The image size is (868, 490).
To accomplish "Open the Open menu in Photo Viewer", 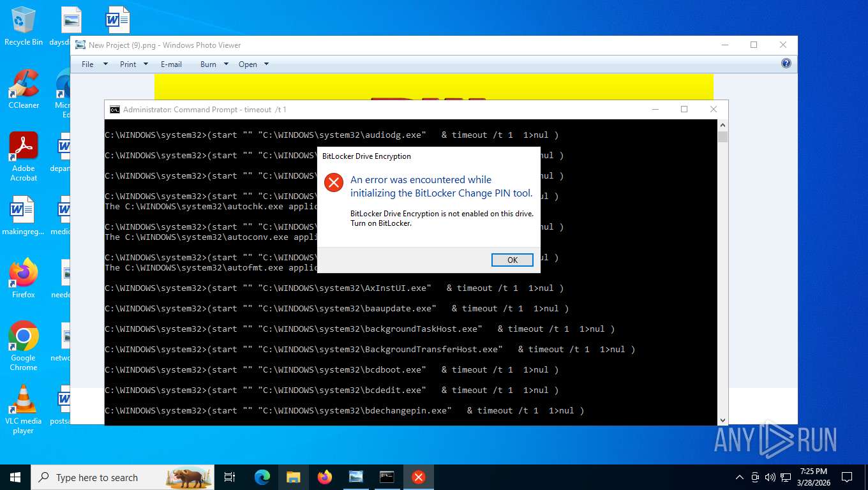I will (x=248, y=64).
